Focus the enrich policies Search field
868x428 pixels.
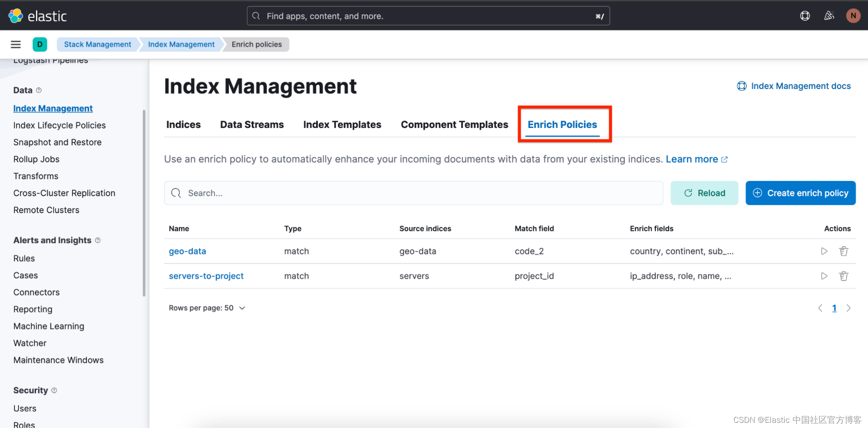click(x=413, y=193)
